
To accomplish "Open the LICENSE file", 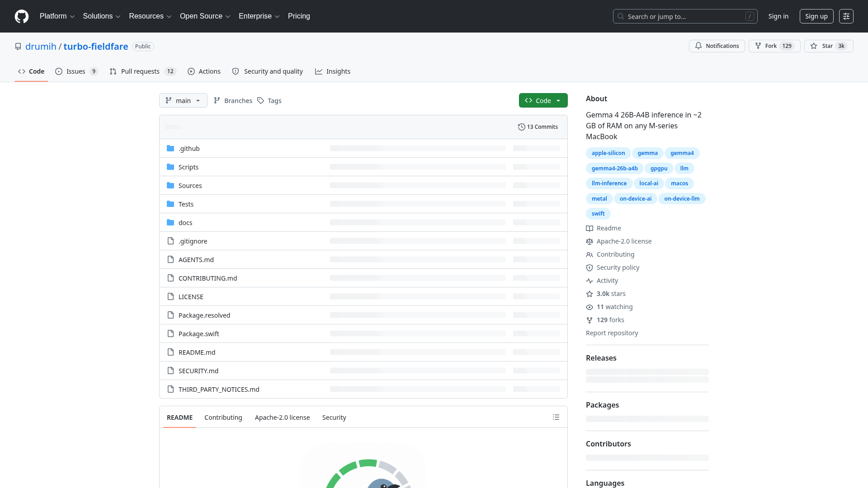I will 191,297.
